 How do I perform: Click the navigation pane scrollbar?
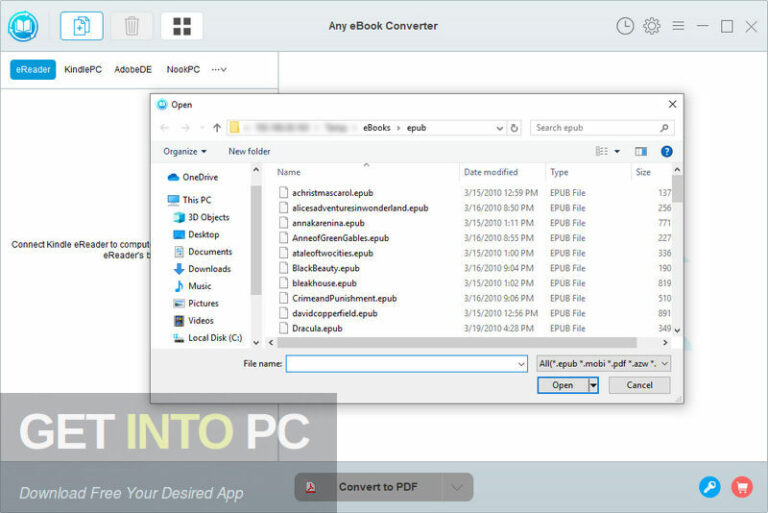coord(256,240)
